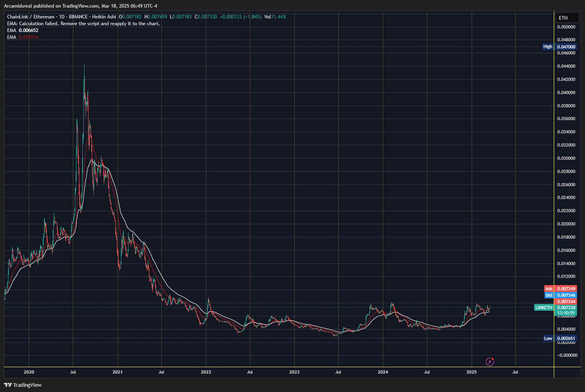Click the -0.000000 price axis label
Screen dimensions: 585x392
click(567, 355)
